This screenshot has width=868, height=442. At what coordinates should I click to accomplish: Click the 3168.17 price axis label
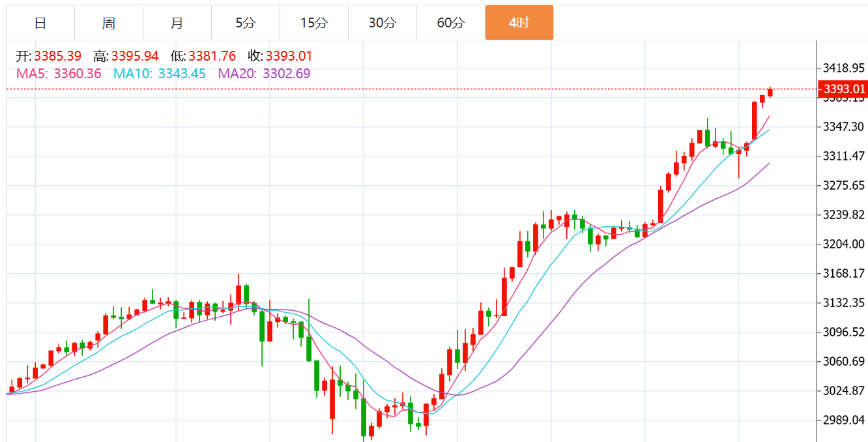(x=844, y=273)
